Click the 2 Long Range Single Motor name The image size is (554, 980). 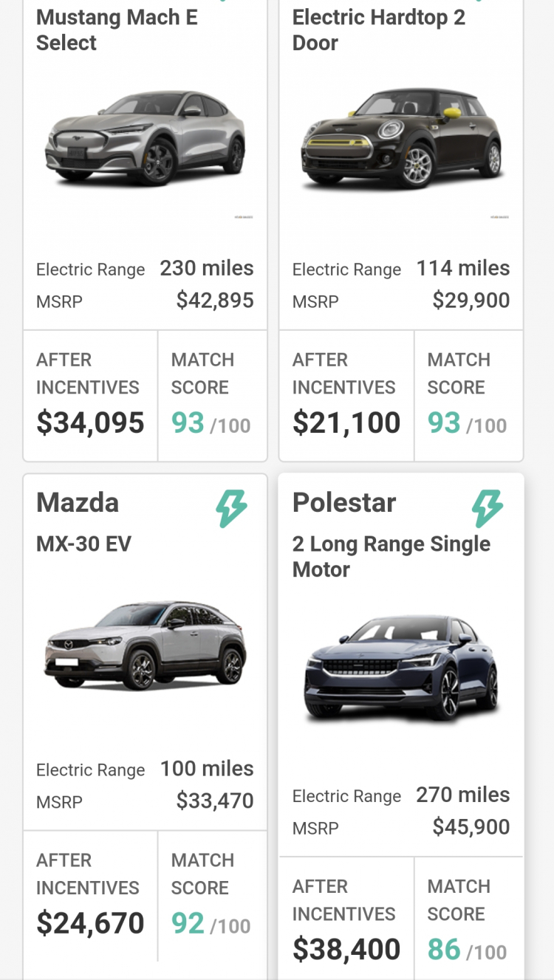pyautogui.click(x=391, y=557)
